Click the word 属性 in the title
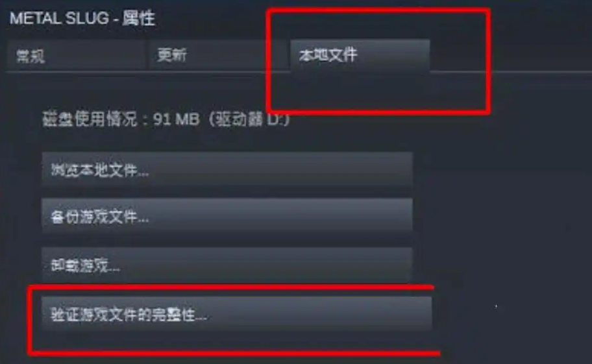The width and height of the screenshot is (592, 364). point(138,18)
